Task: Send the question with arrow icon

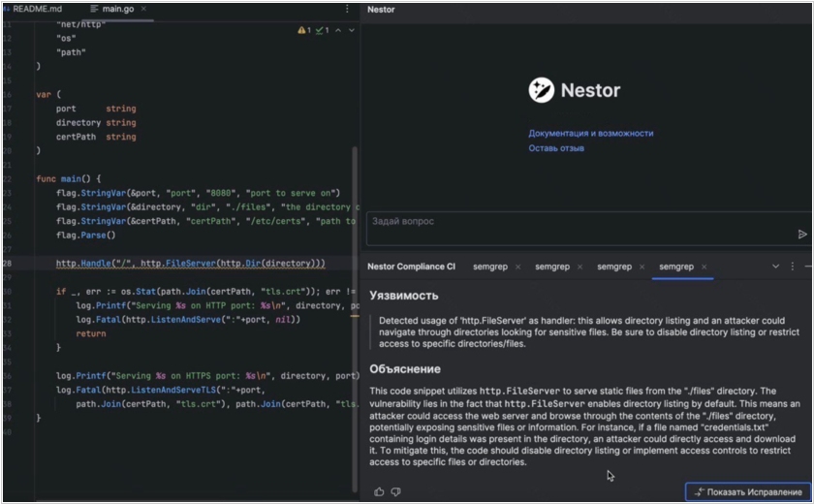Action: click(x=802, y=235)
